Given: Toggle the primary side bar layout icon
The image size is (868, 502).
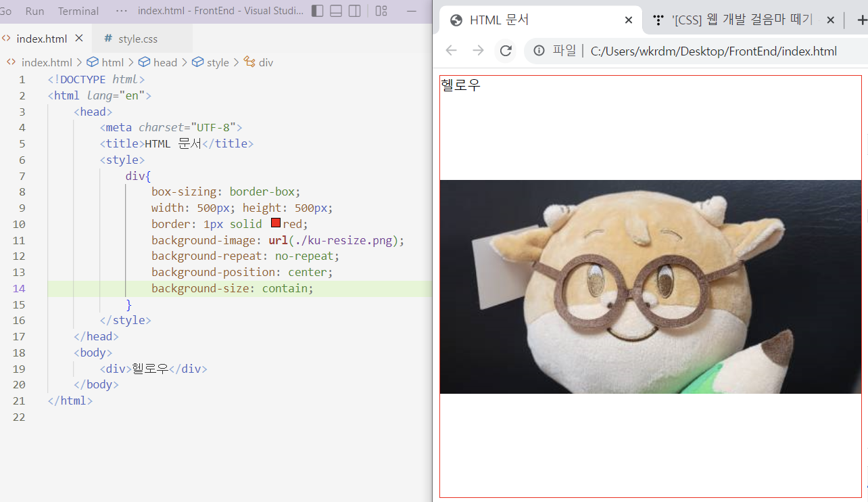Looking at the screenshot, I should (317, 11).
